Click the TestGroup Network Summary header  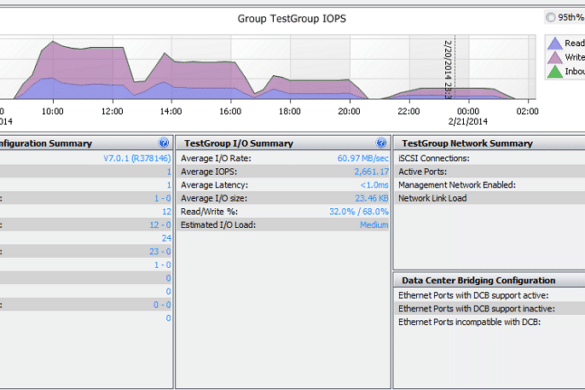tap(467, 143)
